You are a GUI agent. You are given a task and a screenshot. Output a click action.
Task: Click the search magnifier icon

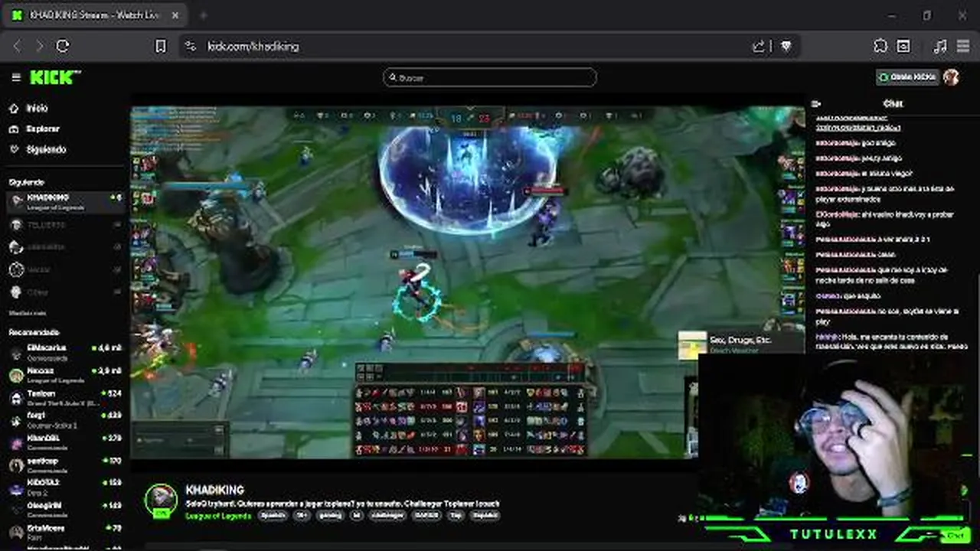point(393,77)
